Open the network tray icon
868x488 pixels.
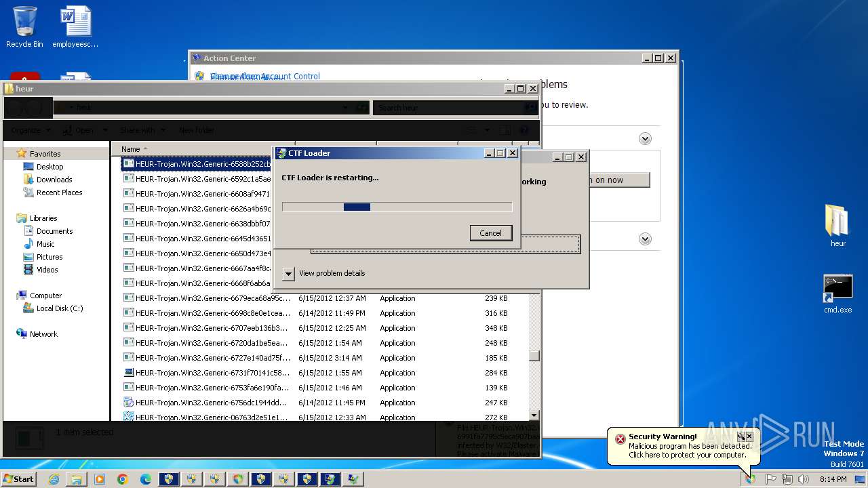pyautogui.click(x=787, y=479)
